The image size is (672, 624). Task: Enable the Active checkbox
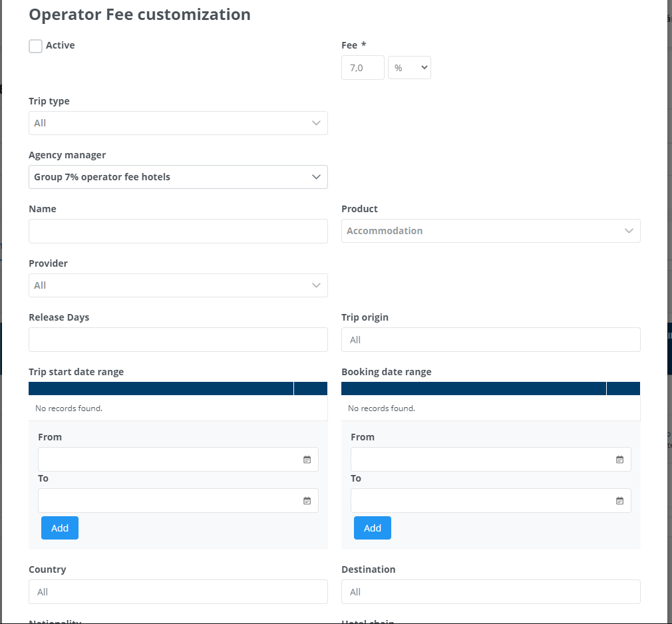[36, 46]
